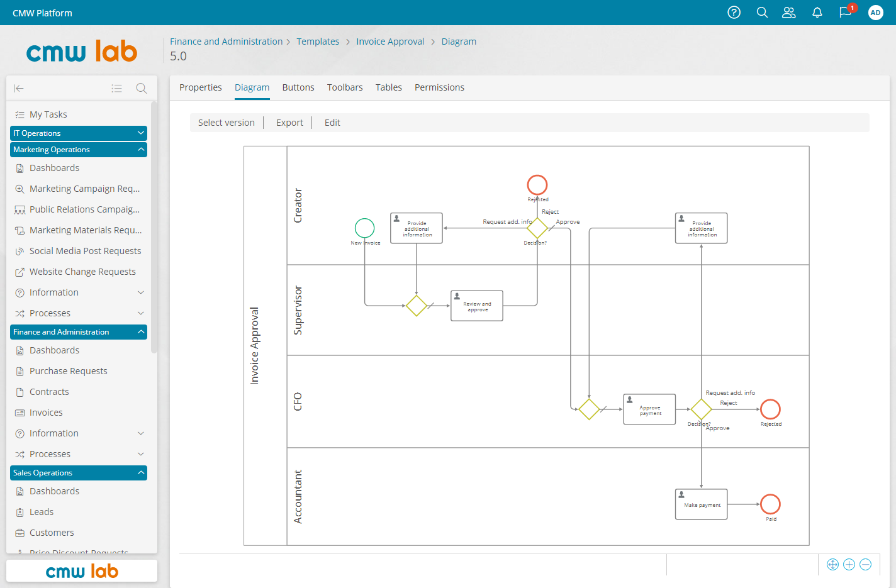Fit the diagram to screen
The image size is (896, 588).
[x=832, y=564]
